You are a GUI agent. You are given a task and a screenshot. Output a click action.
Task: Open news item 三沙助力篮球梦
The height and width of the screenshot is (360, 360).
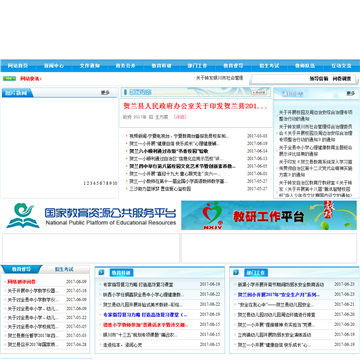[x=160, y=189]
